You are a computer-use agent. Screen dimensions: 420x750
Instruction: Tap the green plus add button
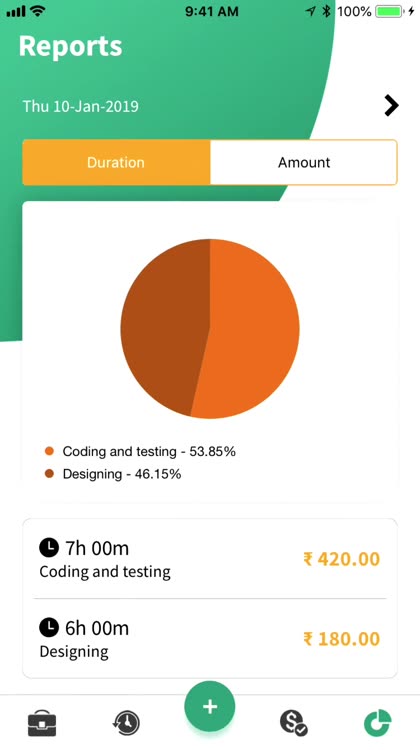click(x=210, y=706)
